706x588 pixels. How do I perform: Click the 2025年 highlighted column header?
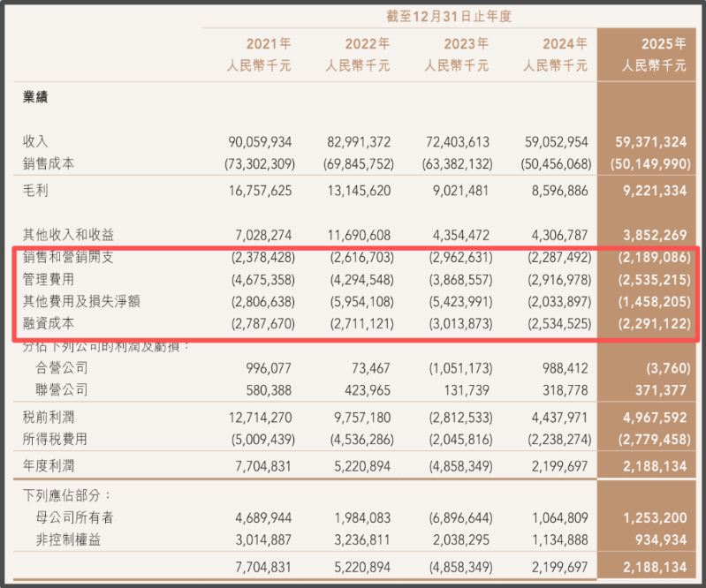pos(653,43)
